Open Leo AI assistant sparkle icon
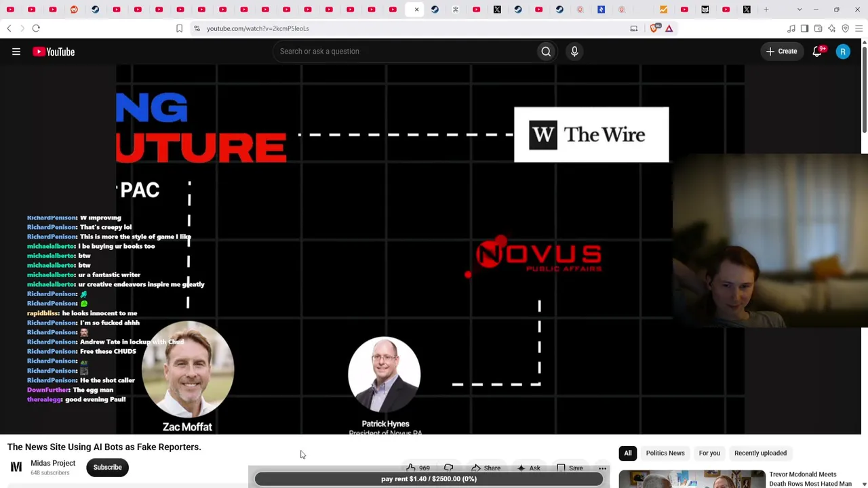 point(831,28)
